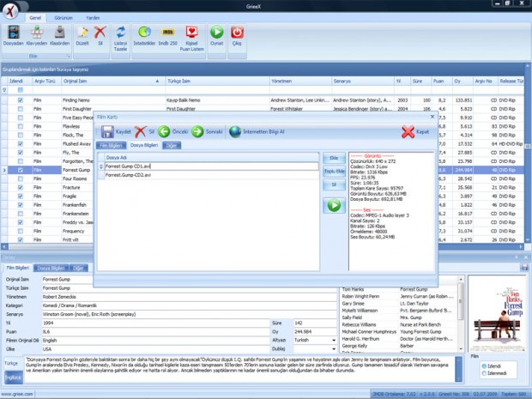
Task: Click the Ekle button in Film Kartı
Action: (334, 158)
